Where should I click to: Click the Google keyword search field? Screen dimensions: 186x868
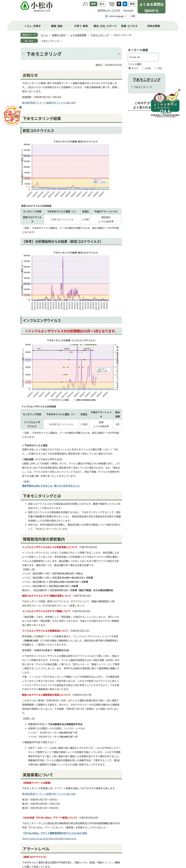[143, 57]
